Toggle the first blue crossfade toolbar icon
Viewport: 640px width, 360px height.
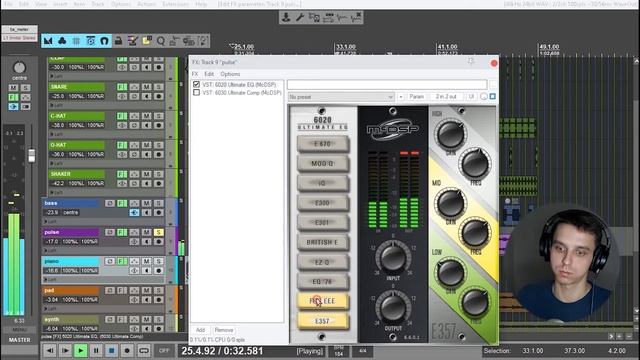coord(48,41)
